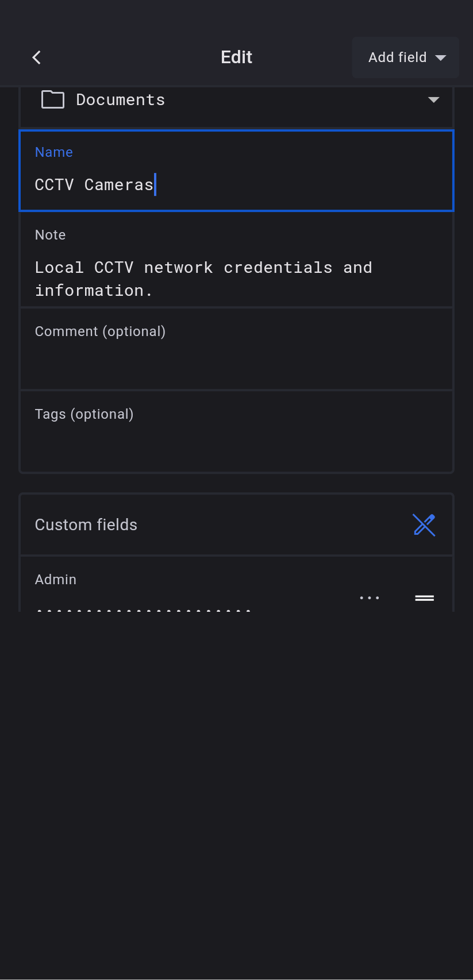This screenshot has height=980, width=473.
Task: Click the Note field label
Action: pos(51,235)
